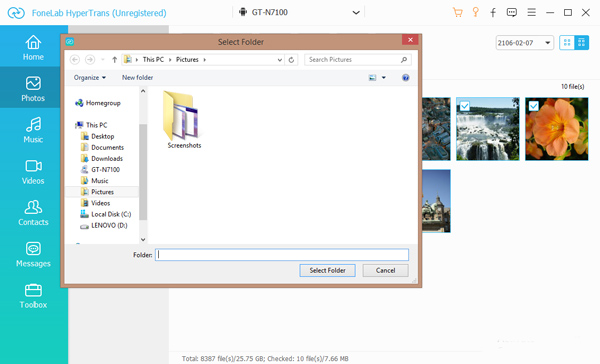
Task: Select Videos folder in navigation tree
Action: pyautogui.click(x=95, y=203)
